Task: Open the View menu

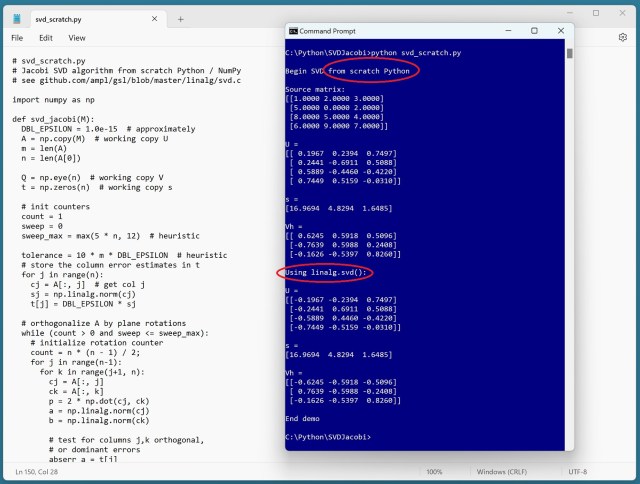Action: click(77, 38)
